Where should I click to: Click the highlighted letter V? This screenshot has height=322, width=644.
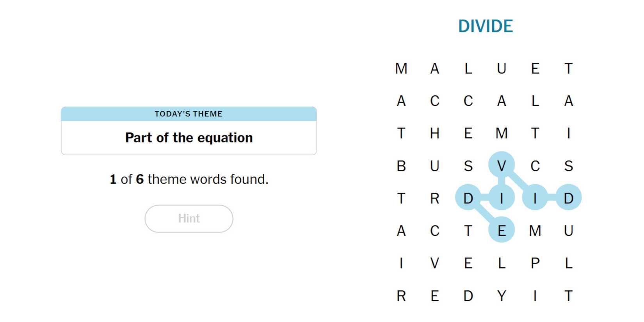click(x=502, y=166)
